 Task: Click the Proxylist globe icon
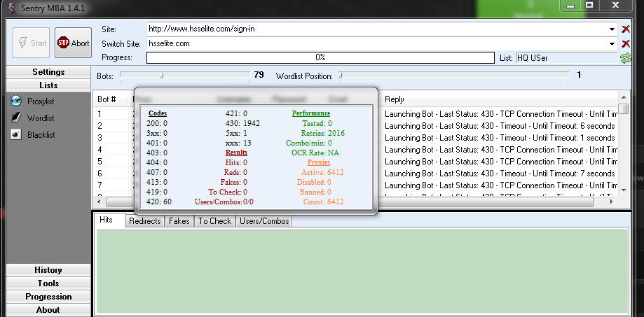[16, 101]
